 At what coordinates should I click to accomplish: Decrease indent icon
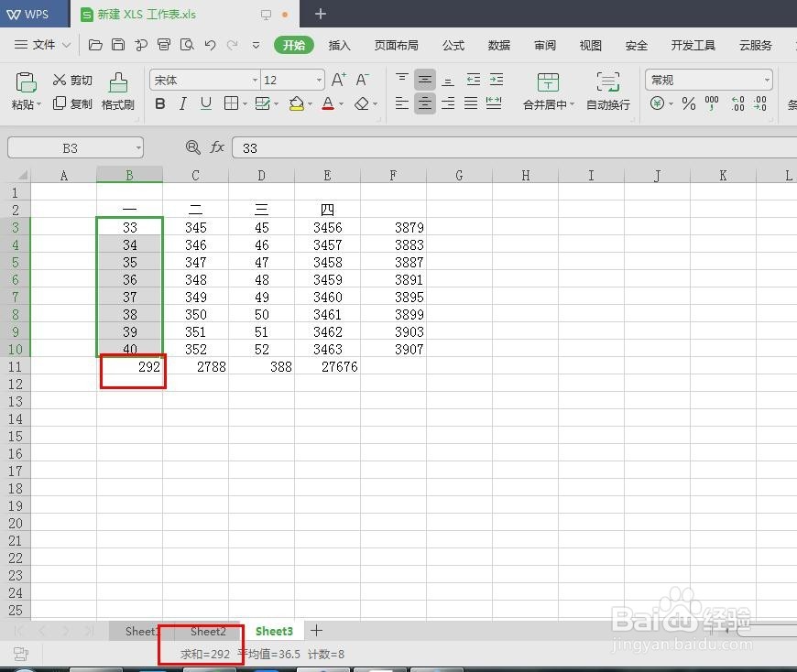[x=474, y=80]
